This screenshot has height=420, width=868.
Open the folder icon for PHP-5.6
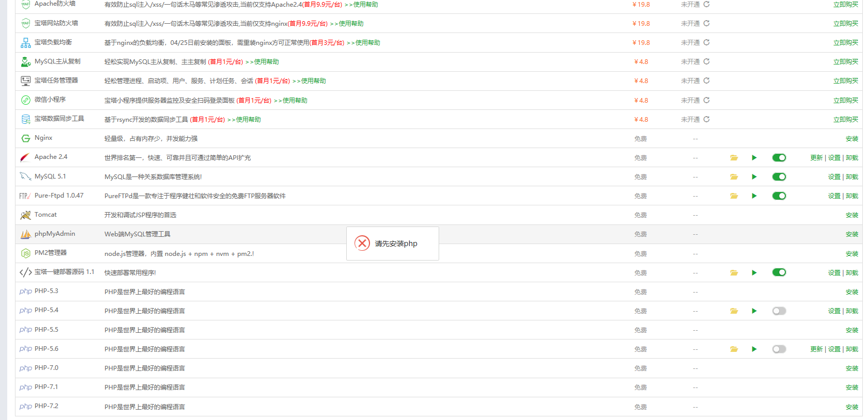734,349
